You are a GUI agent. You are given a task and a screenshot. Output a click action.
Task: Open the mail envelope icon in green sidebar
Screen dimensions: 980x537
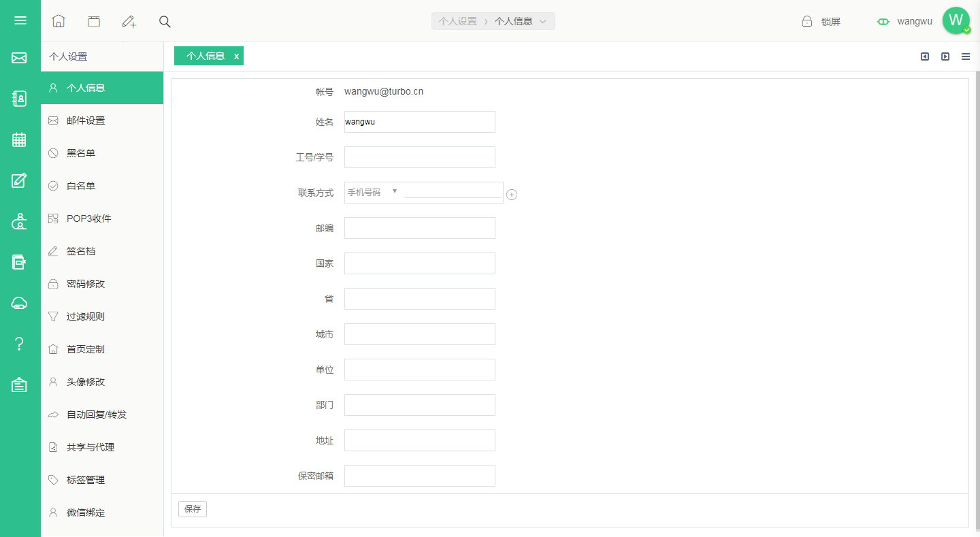click(x=19, y=58)
